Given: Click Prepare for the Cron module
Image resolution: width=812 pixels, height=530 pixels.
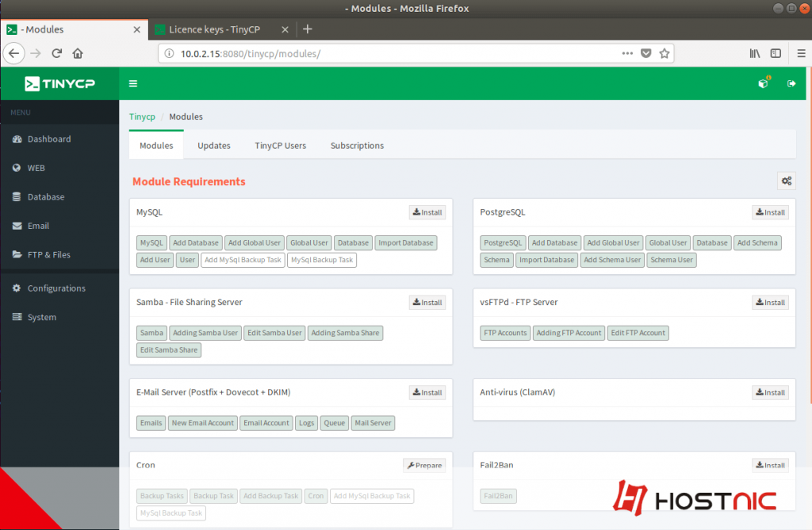Looking at the screenshot, I should click(425, 465).
